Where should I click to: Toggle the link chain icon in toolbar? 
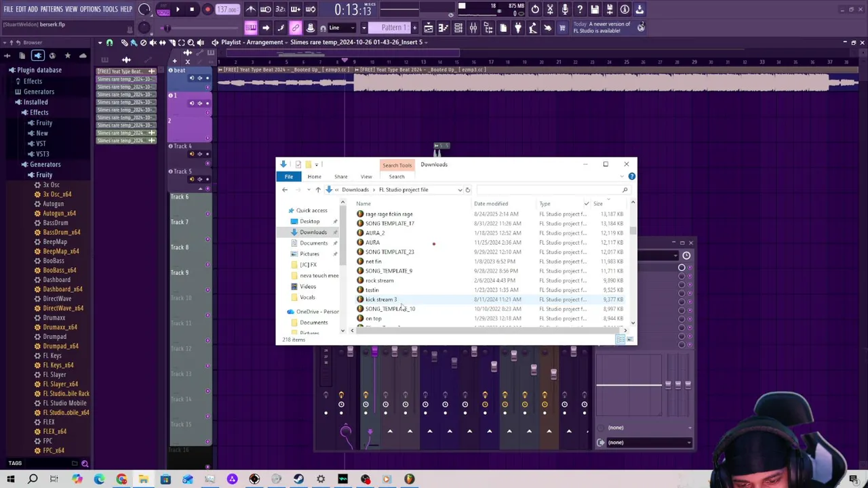coord(296,28)
